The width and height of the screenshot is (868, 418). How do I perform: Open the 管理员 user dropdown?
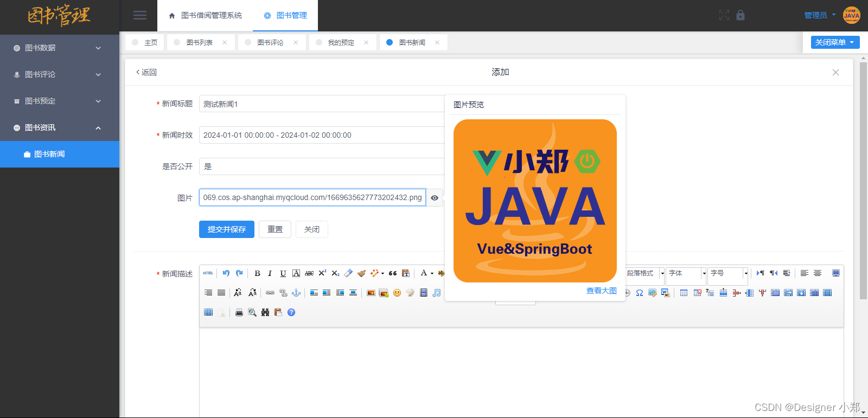(820, 15)
